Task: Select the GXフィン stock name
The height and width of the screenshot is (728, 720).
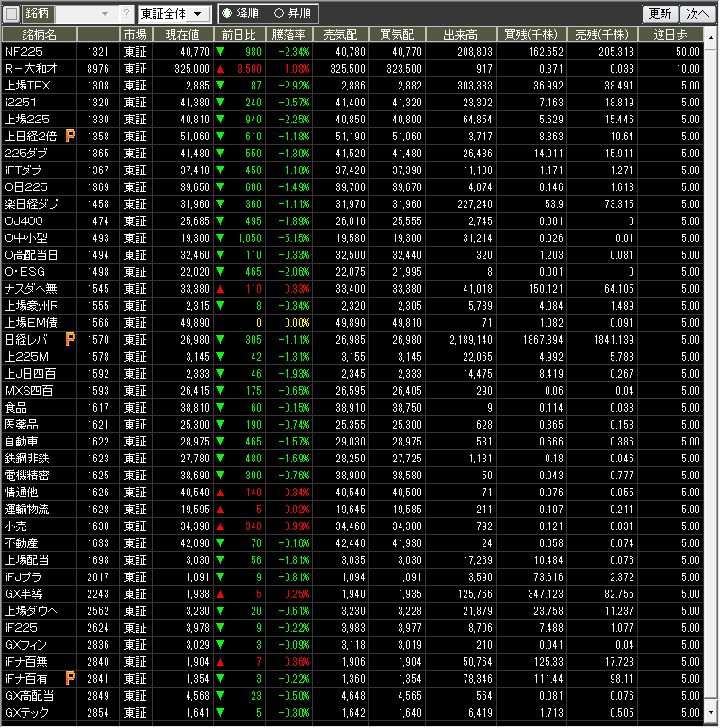Action: pos(26,645)
